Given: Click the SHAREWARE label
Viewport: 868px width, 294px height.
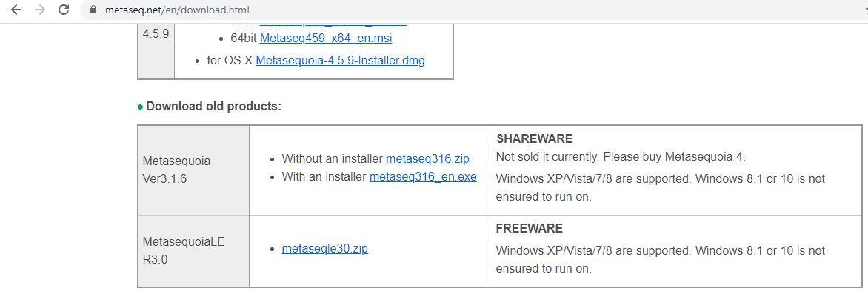Looking at the screenshot, I should tap(534, 138).
